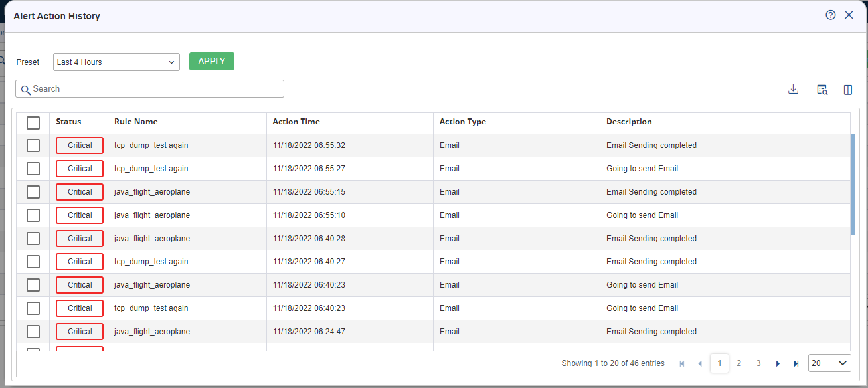Check the row with action time 06:55:32
Screen dimensions: 868x388
pyautogui.click(x=33, y=145)
